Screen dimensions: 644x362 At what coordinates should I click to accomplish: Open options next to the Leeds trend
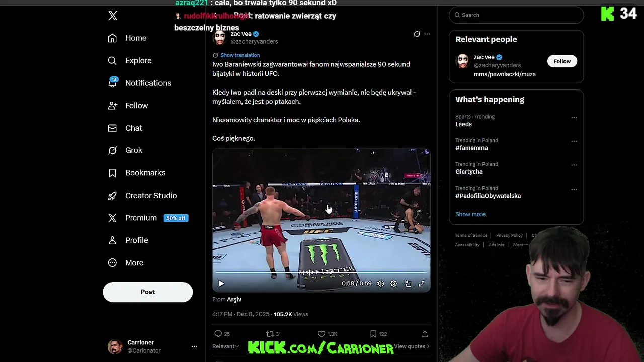pos(574,117)
